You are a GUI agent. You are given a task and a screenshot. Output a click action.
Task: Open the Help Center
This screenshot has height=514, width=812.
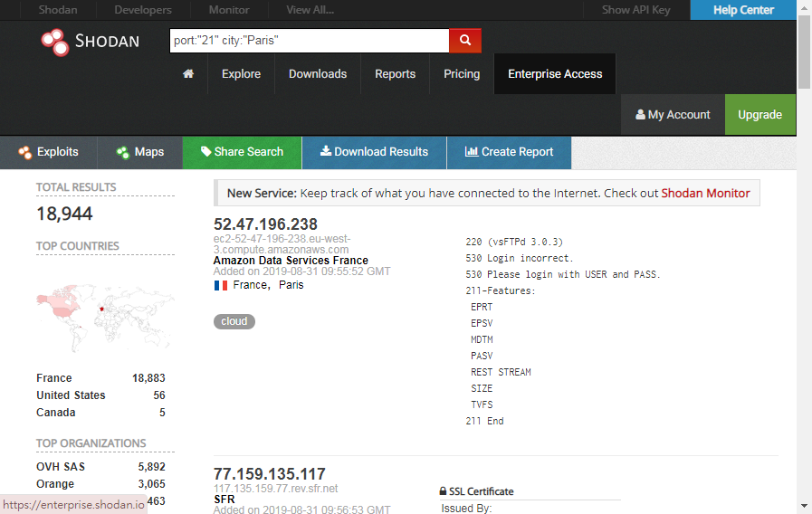(x=743, y=10)
